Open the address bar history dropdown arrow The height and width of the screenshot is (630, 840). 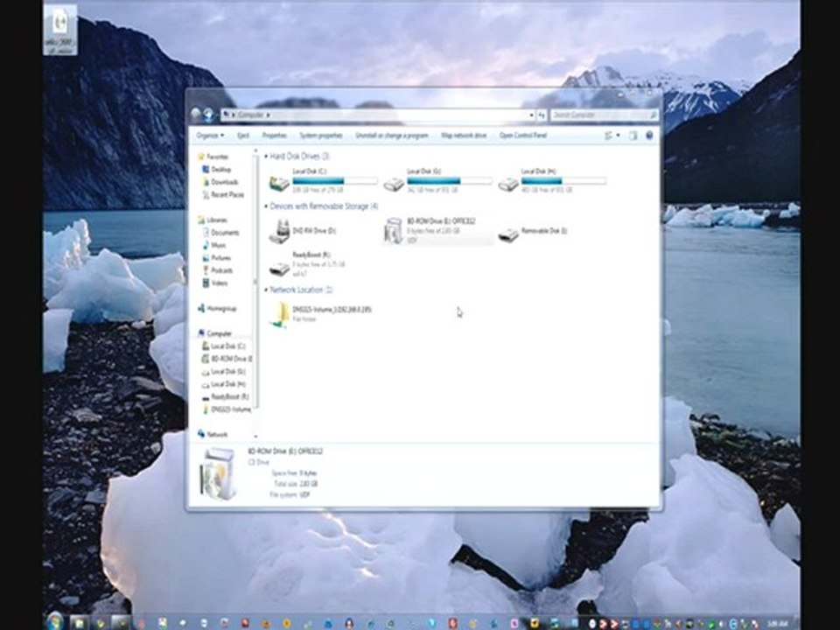[531, 115]
